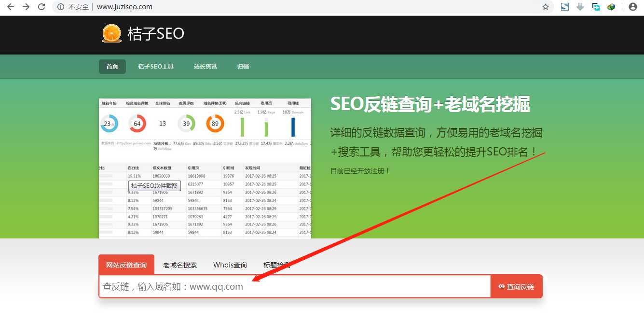Click the red 64 rating ring
This screenshot has height=322, width=644.
[x=137, y=123]
